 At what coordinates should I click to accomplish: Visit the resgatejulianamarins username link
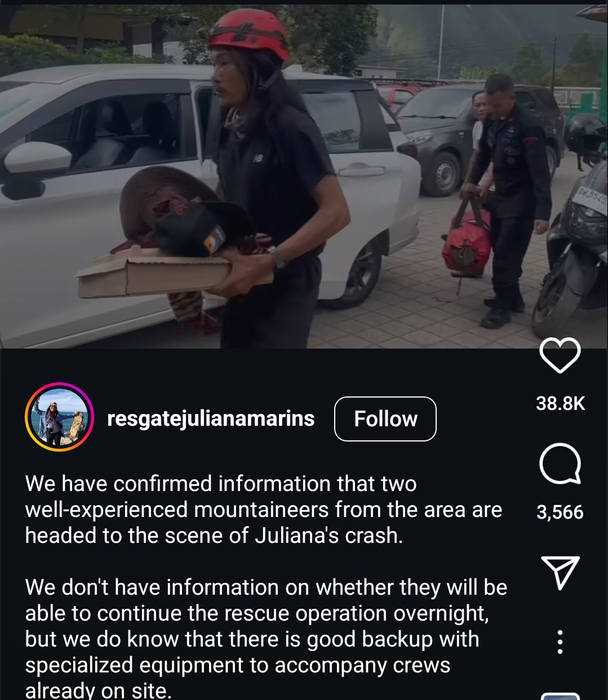211,419
